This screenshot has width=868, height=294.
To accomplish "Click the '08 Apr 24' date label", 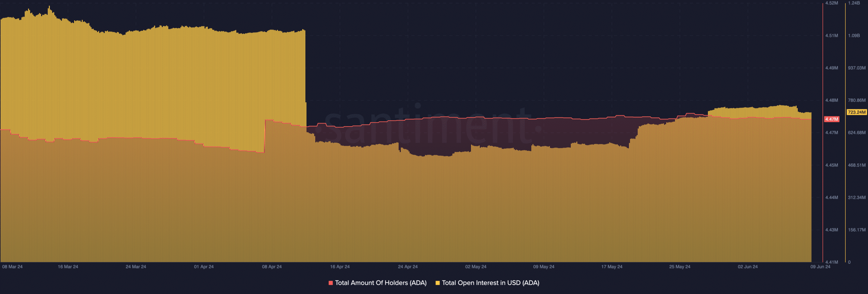I will (x=272, y=267).
